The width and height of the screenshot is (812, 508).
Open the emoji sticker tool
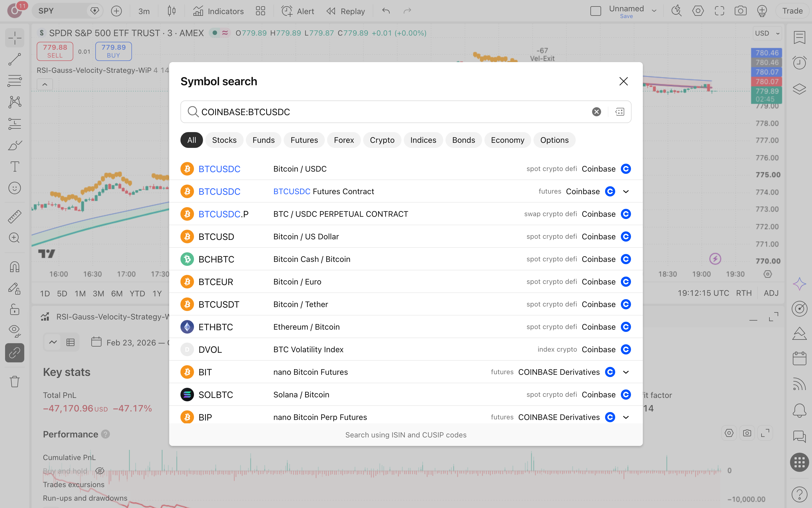pos(15,188)
